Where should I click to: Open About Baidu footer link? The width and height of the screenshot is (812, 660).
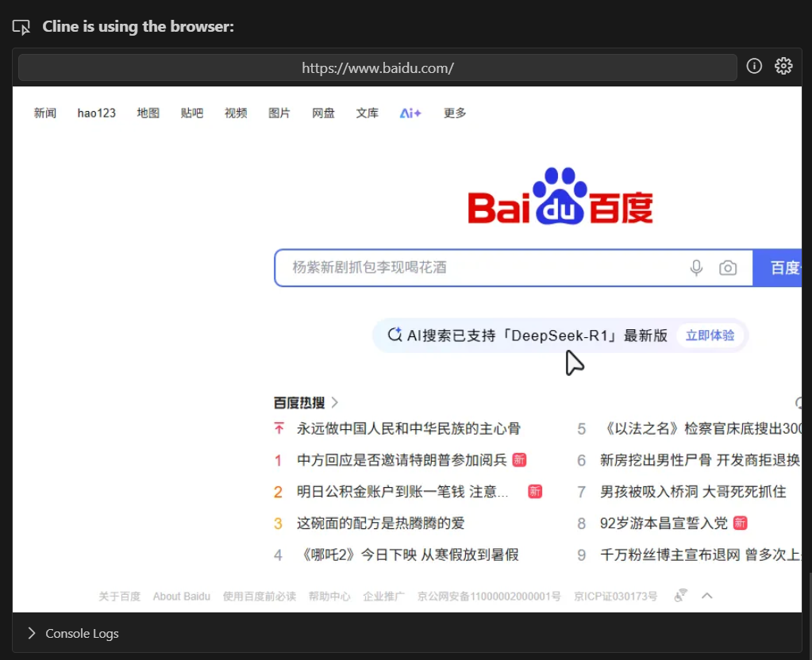pyautogui.click(x=181, y=597)
